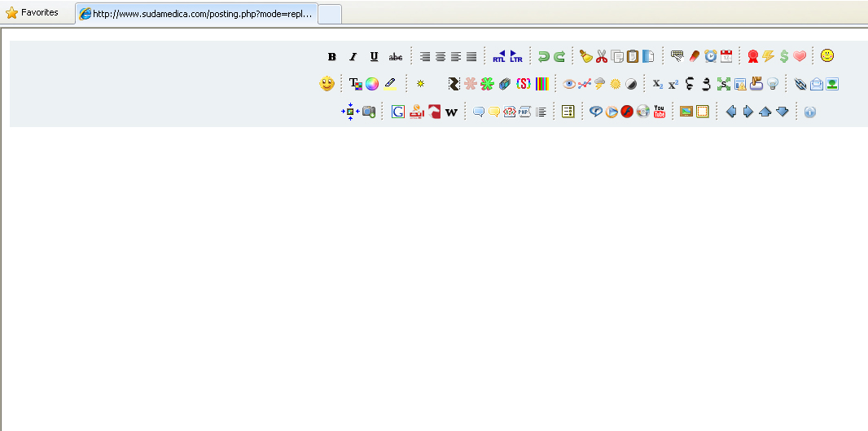Toggle underline text formatting
This screenshot has height=431, width=868.
374,57
